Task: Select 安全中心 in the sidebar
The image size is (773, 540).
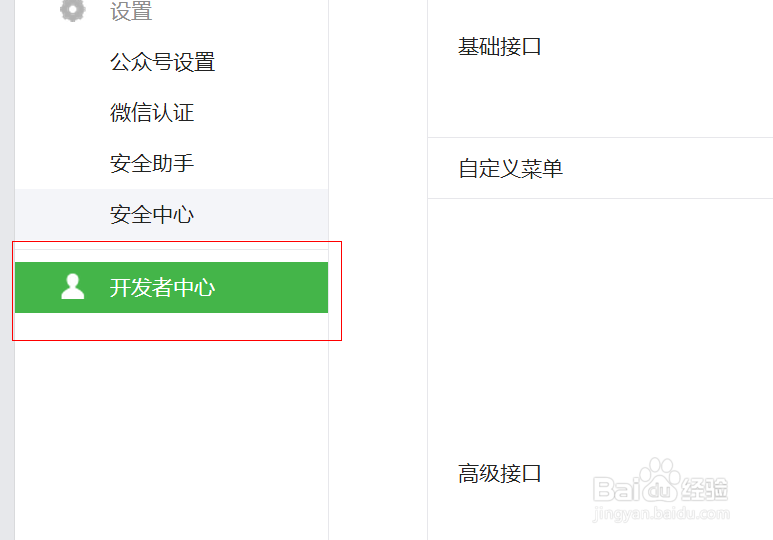Action: tap(152, 214)
